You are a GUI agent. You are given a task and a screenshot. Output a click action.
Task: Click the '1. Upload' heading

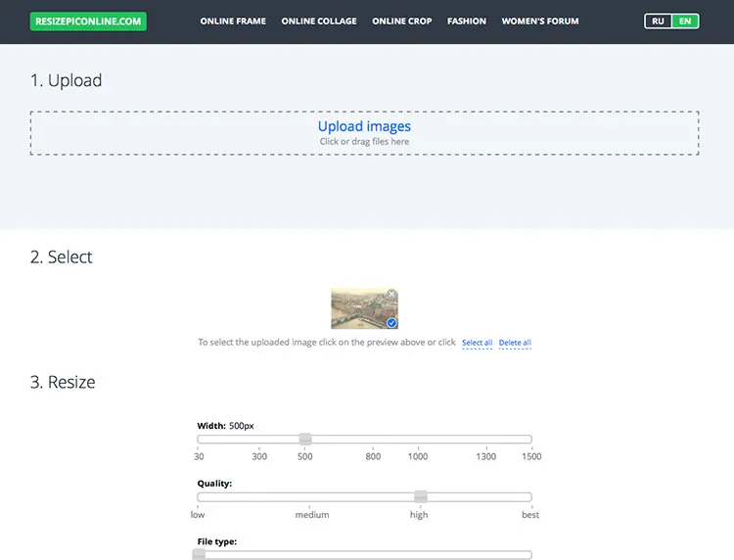[66, 80]
